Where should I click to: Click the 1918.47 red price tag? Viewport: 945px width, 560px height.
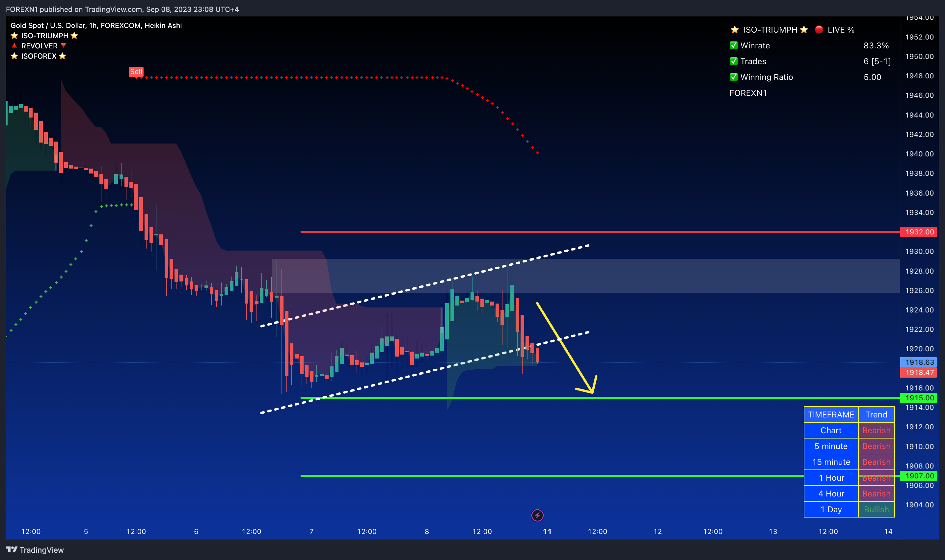(x=919, y=372)
